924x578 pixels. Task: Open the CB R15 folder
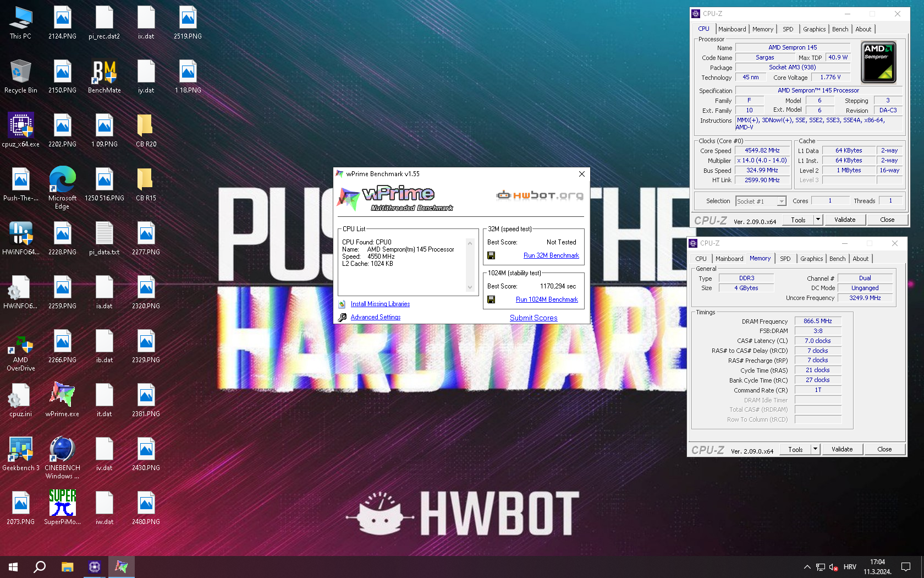tap(146, 184)
